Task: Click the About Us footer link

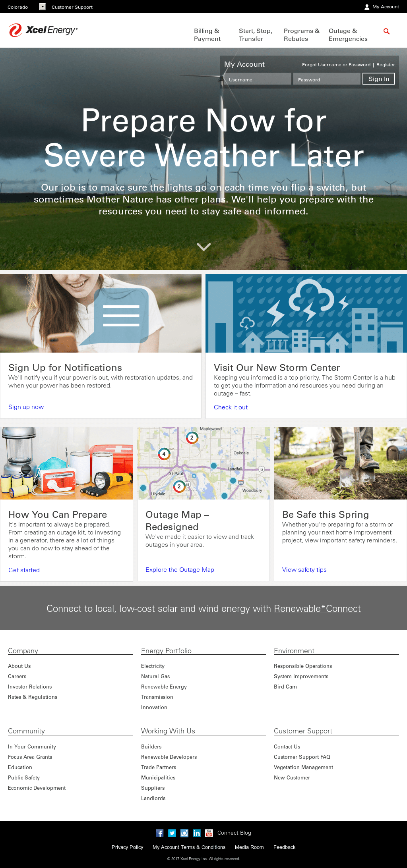Action: [x=19, y=666]
